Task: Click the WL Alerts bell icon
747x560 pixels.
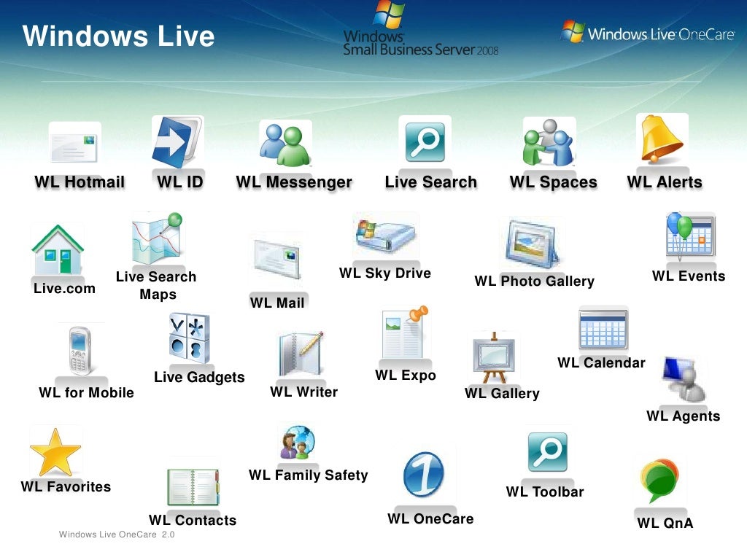Action: 661,139
